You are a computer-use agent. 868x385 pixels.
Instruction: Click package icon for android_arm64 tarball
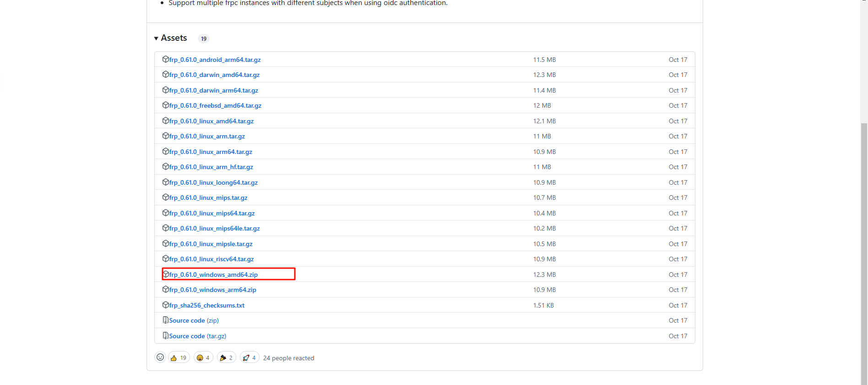(166, 59)
